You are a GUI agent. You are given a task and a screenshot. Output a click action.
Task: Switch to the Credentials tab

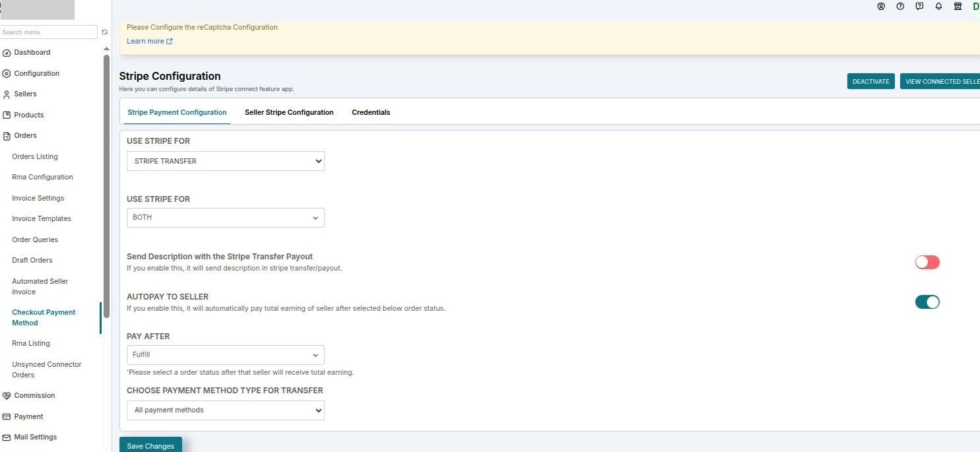(371, 112)
